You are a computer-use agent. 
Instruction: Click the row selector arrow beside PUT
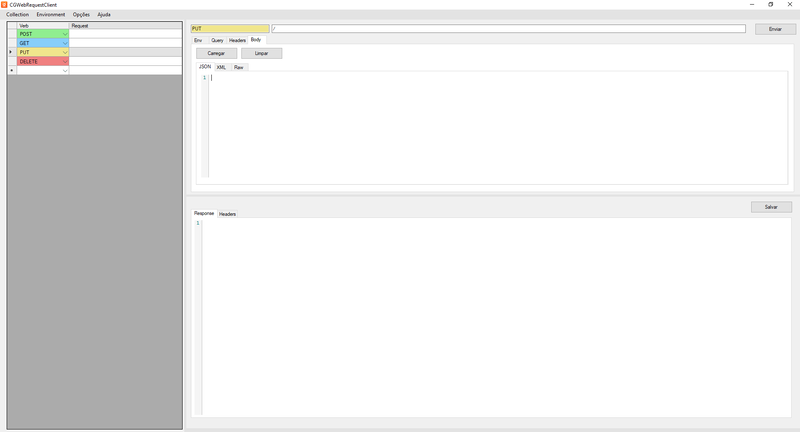point(12,53)
